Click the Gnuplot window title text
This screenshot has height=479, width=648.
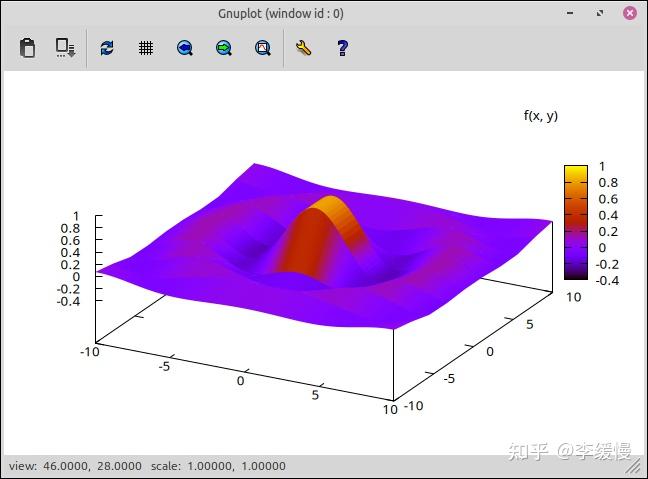point(281,14)
